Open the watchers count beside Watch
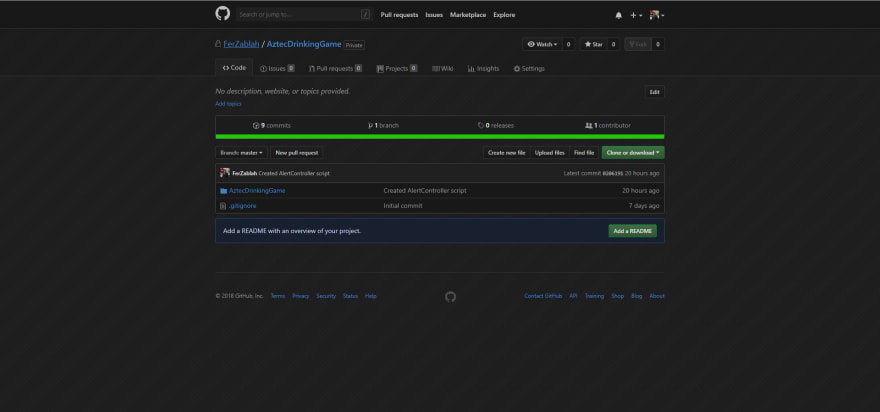The height and width of the screenshot is (412, 880). (x=568, y=44)
